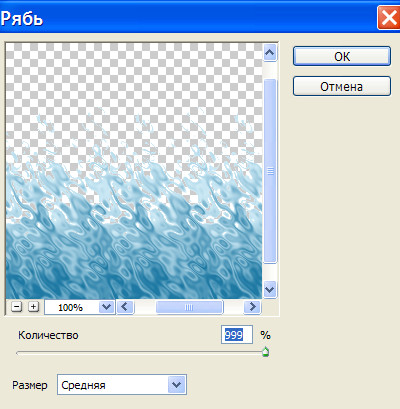Click the ripple preview image
Image resolution: width=400 pixels, height=409 pixels.
pos(134,171)
